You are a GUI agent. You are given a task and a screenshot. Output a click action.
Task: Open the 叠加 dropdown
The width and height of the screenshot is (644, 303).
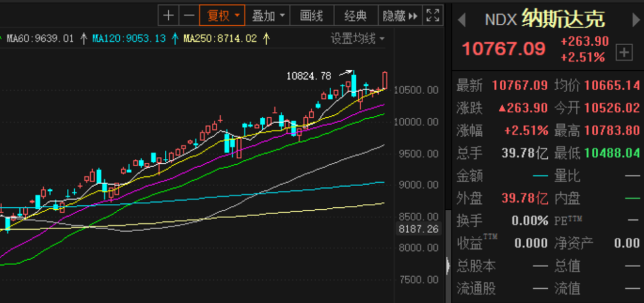(x=268, y=16)
